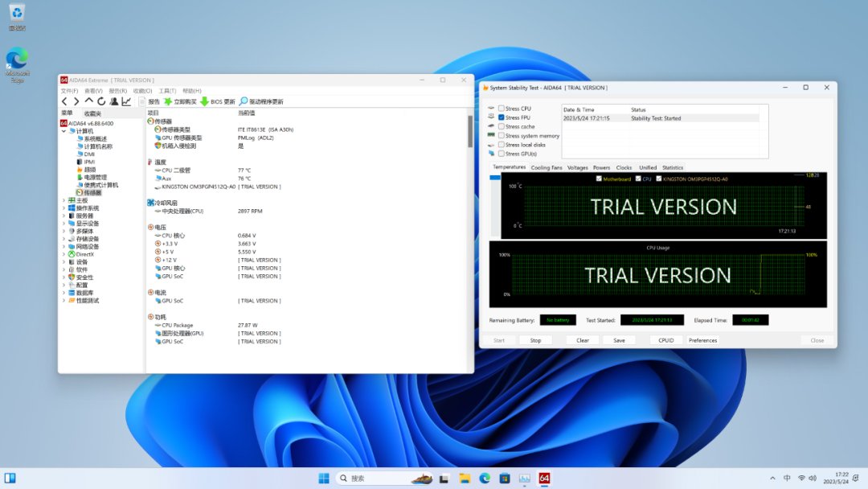Open Microsoft Edge desktop shortcut
Screen dimensions: 868x489
pyautogui.click(x=17, y=65)
